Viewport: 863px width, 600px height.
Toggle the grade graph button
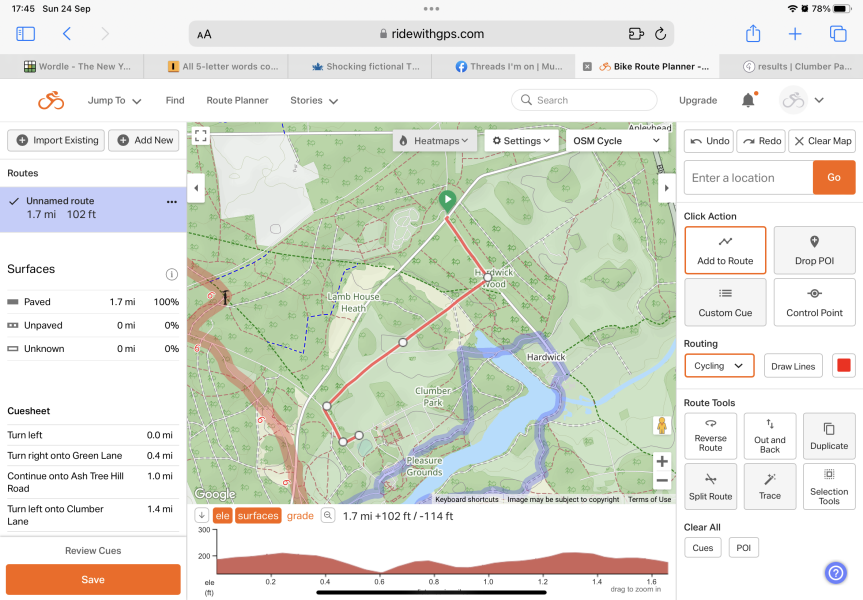pyautogui.click(x=300, y=516)
